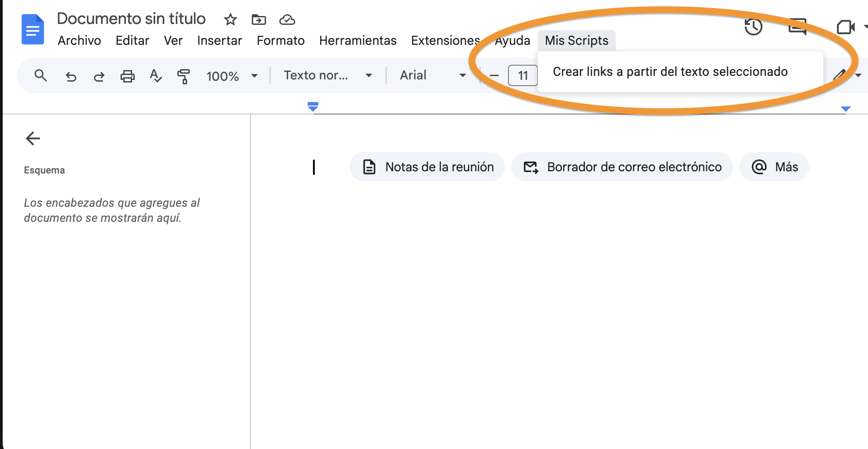This screenshot has height=449, width=868.
Task: Activate the paint format tool
Action: click(x=183, y=76)
